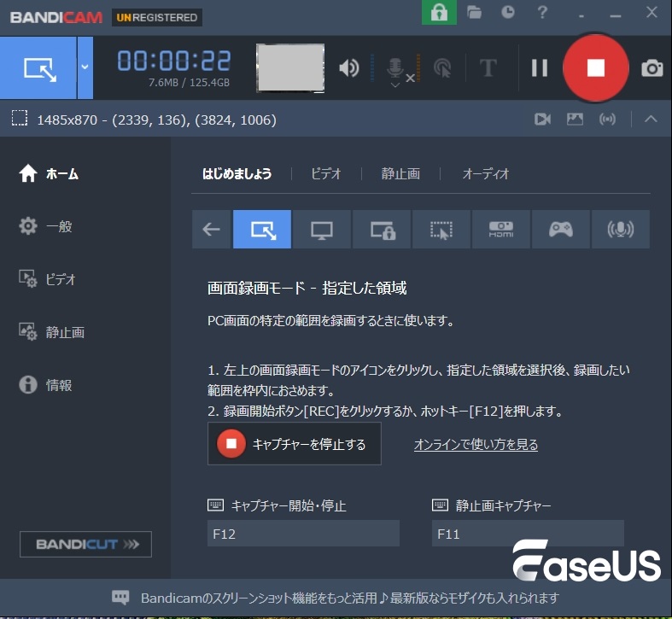Minimize the Bandicam window
The image size is (672, 619).
coord(616,15)
